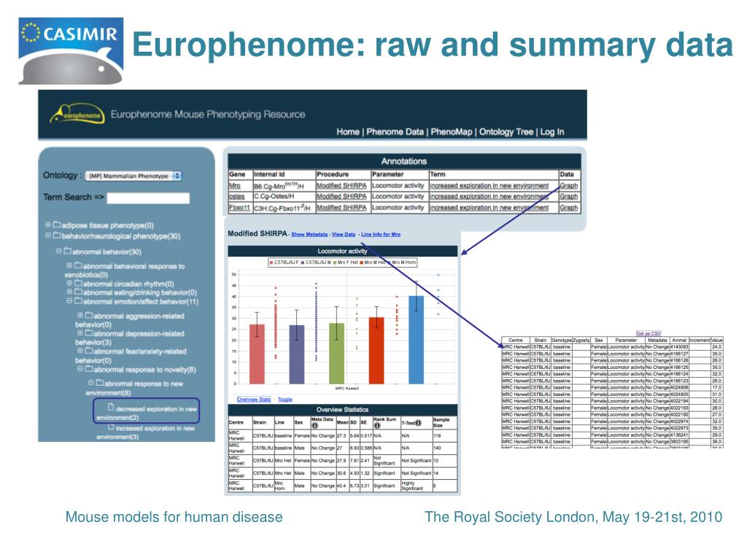Open the Ontology selection dropdown
Screen dimensions: 747x560
[133, 176]
